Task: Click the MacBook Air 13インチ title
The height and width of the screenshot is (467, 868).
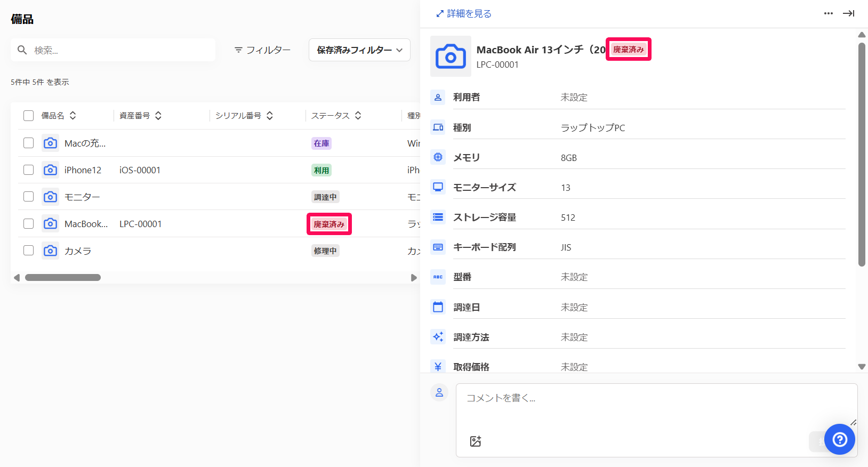Action: click(x=541, y=50)
